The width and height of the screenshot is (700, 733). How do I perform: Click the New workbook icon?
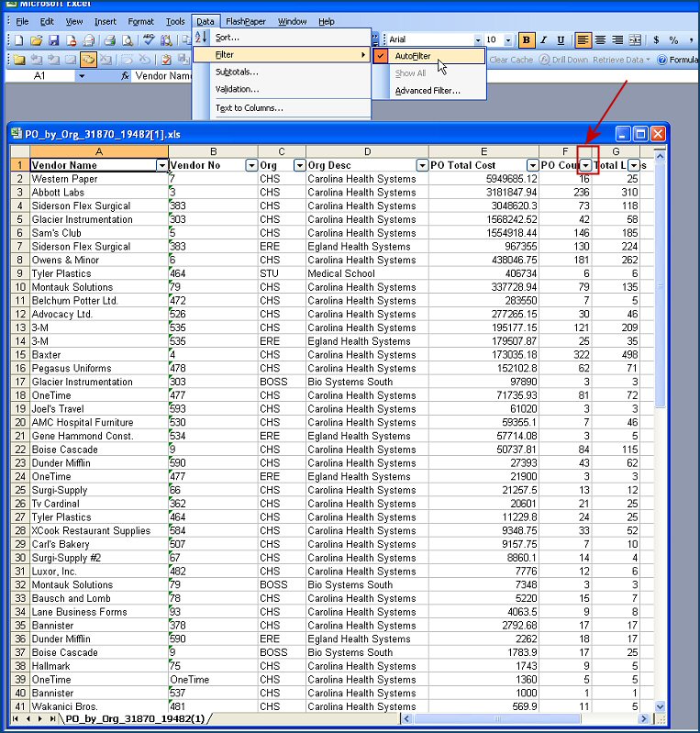pos(18,40)
